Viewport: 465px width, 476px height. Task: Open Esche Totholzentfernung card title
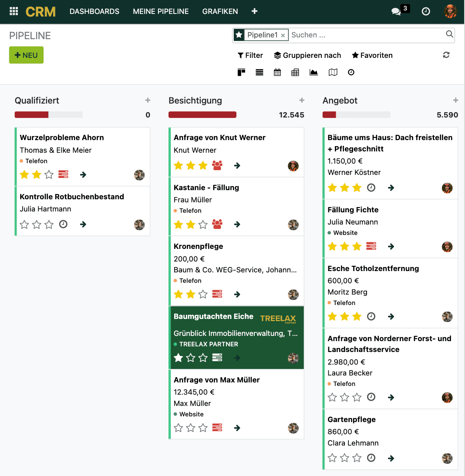(x=373, y=268)
